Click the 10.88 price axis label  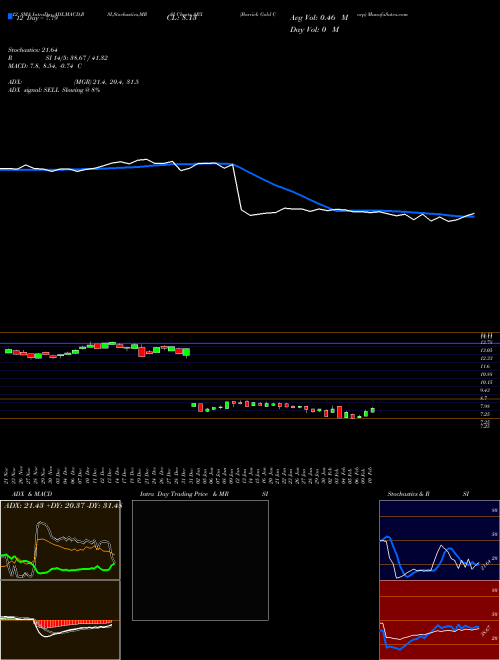click(x=487, y=374)
